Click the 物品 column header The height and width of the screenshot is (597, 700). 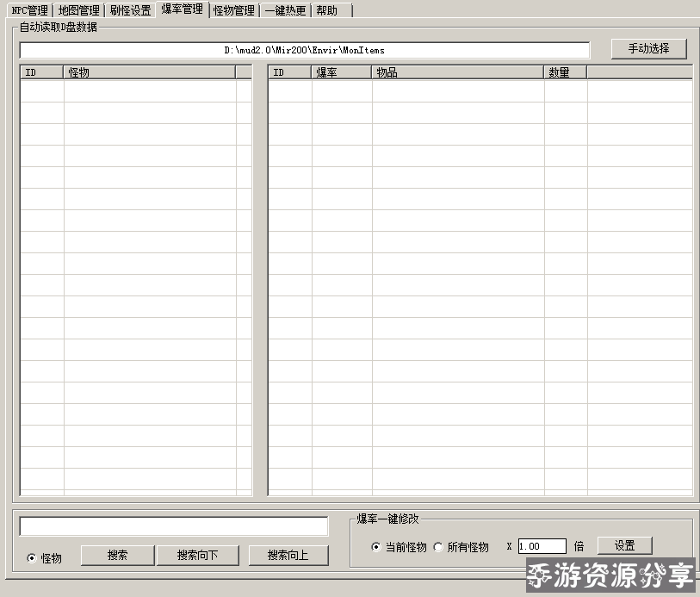click(457, 72)
